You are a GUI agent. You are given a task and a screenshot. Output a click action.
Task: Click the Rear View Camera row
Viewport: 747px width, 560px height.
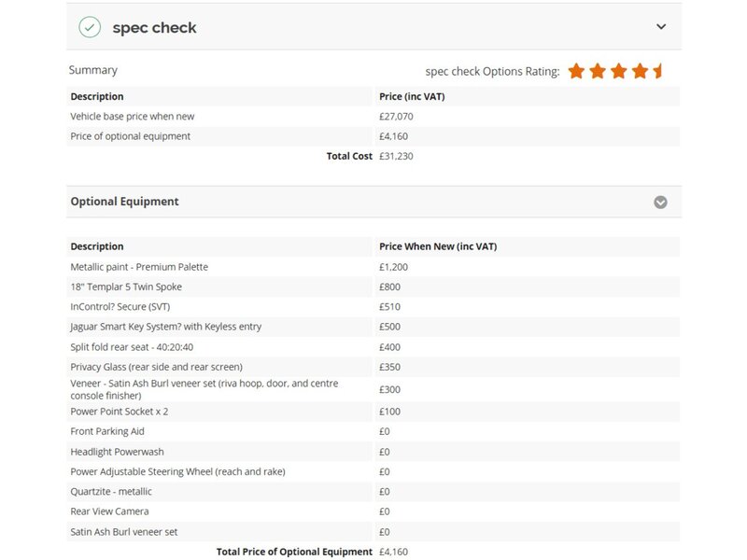click(109, 511)
